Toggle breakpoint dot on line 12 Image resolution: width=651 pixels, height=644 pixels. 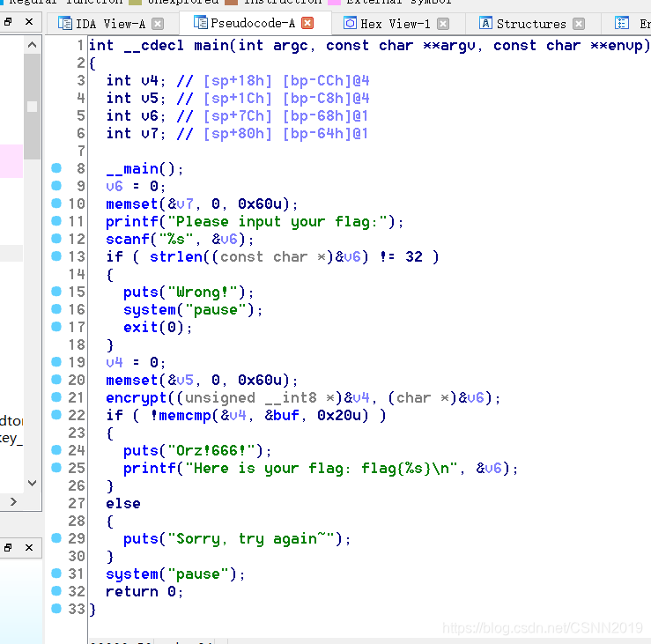pyautogui.click(x=56, y=239)
